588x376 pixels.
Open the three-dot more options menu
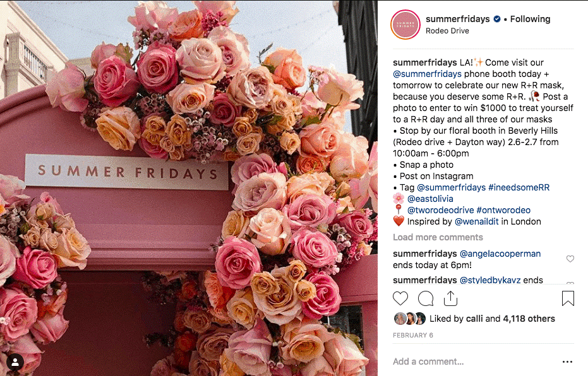pos(567,361)
